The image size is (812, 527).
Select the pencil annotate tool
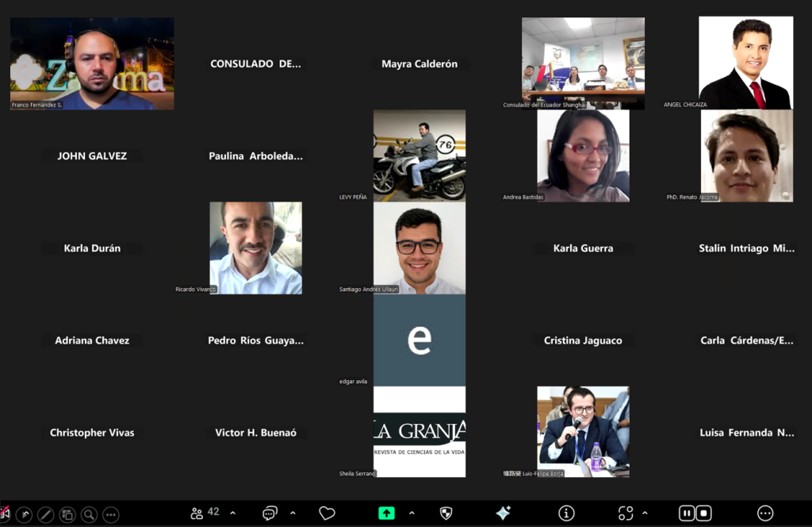pyautogui.click(x=45, y=514)
